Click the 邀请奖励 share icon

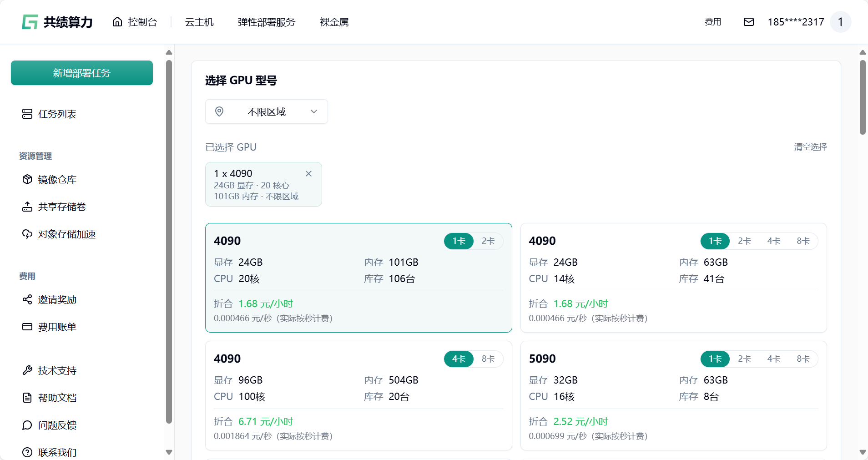pos(27,299)
